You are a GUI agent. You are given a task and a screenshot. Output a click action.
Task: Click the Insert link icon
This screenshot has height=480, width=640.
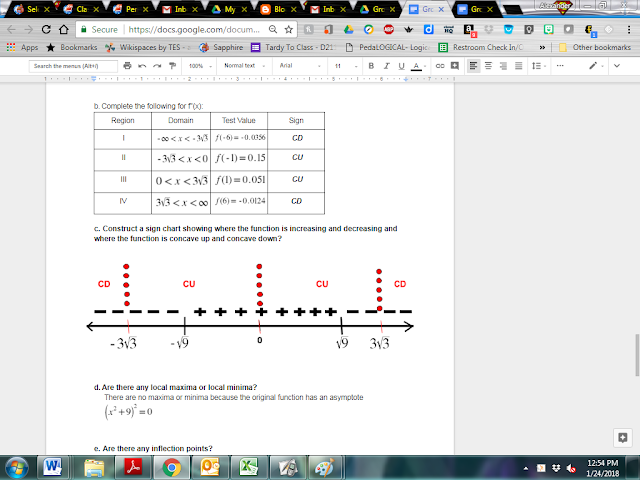(x=440, y=66)
